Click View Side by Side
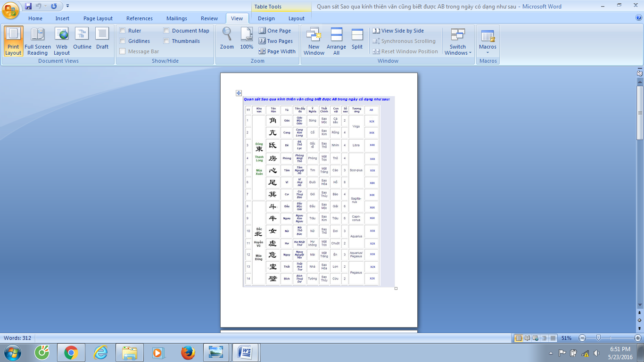Image resolution: width=644 pixels, height=362 pixels. point(398,31)
